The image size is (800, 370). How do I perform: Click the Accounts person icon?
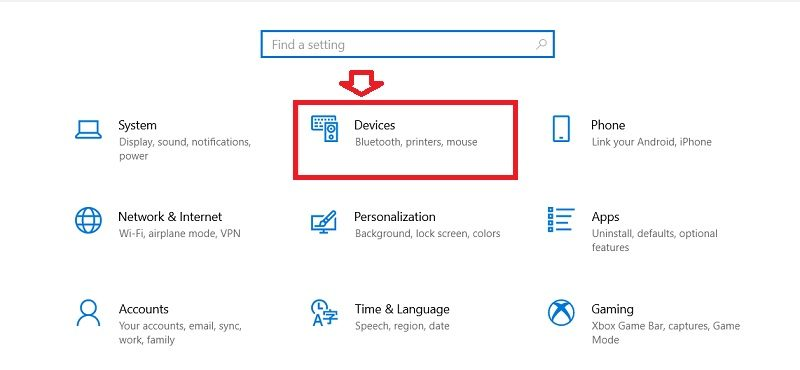click(88, 313)
